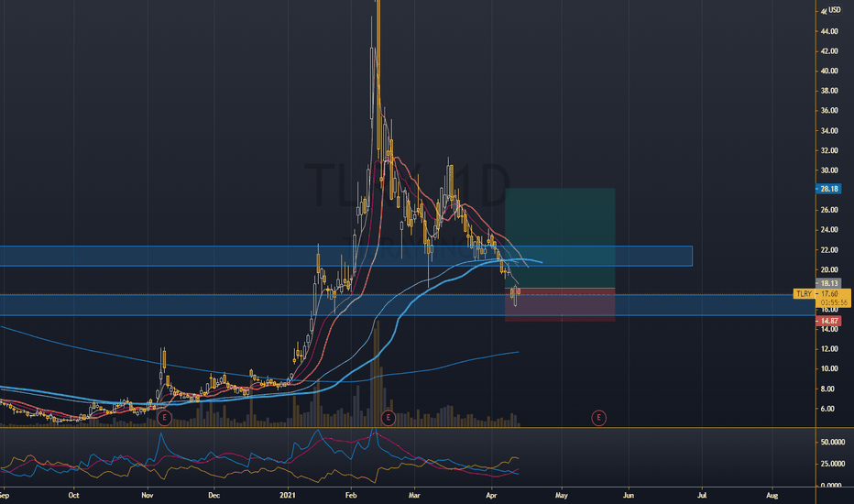This screenshot has height=504, width=854.
Task: Click the Feb label on the time axis
Action: click(x=351, y=495)
